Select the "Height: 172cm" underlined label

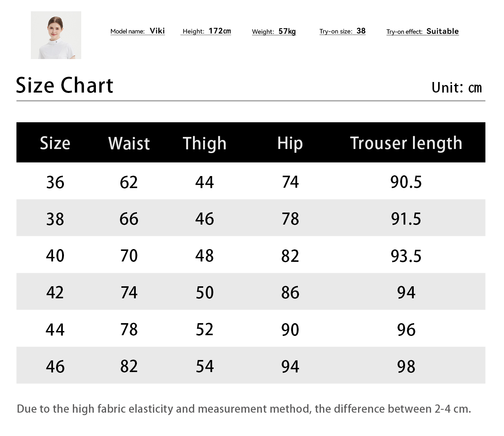pyautogui.click(x=206, y=31)
